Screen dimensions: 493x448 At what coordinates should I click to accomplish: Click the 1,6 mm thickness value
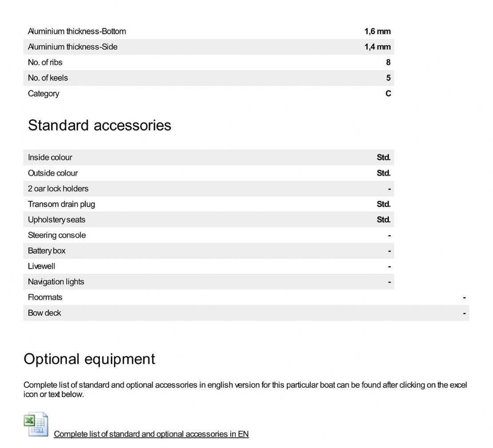tap(377, 31)
